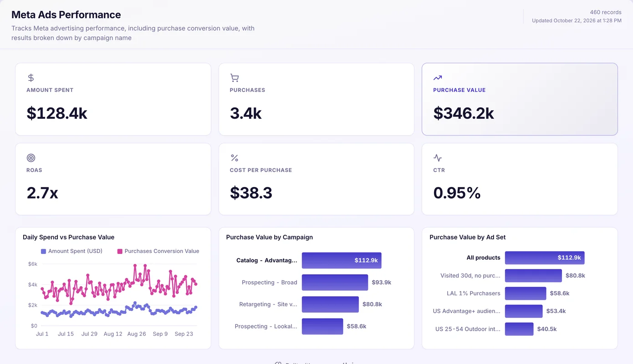The image size is (633, 364).
Task: Click the Purchases Conversion Value legend label
Action: (x=162, y=251)
